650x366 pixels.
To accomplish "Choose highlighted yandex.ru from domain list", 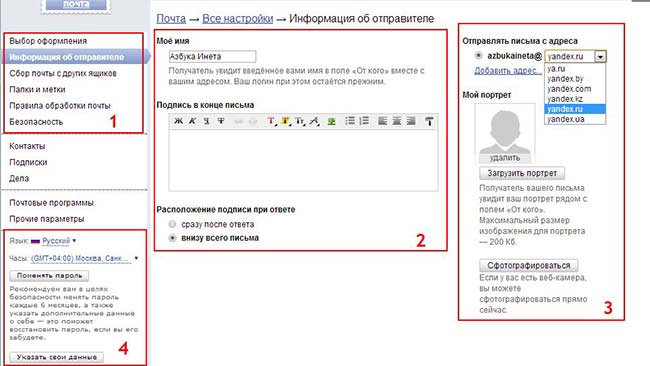I will click(x=575, y=109).
